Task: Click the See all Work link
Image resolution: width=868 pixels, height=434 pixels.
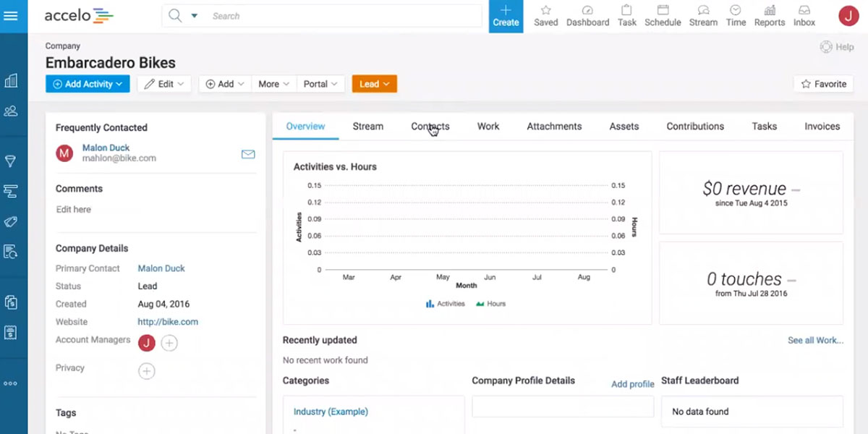Action: [x=815, y=340]
